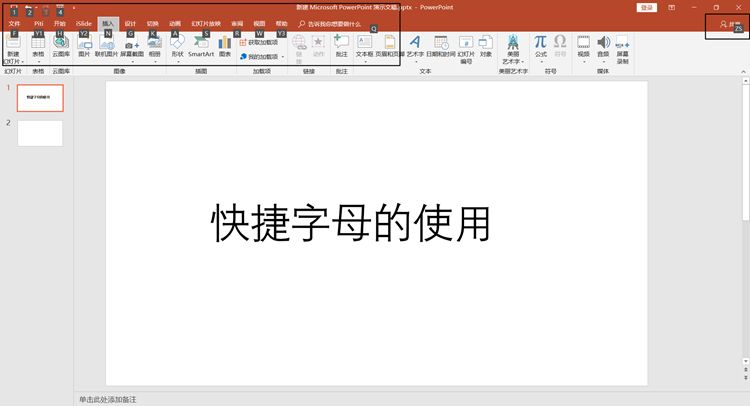Screen dimensions: 750x406
Task: Click 单击此处添加备注 notes area
Action: pyautogui.click(x=108, y=399)
